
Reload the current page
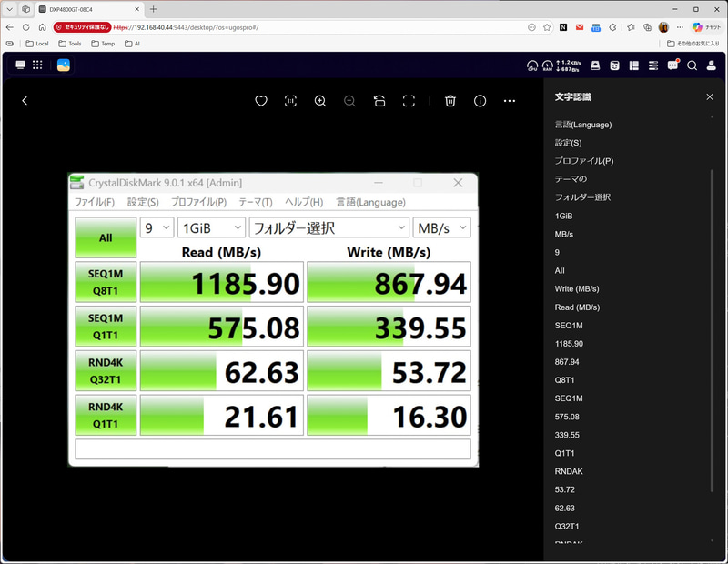tap(26, 27)
